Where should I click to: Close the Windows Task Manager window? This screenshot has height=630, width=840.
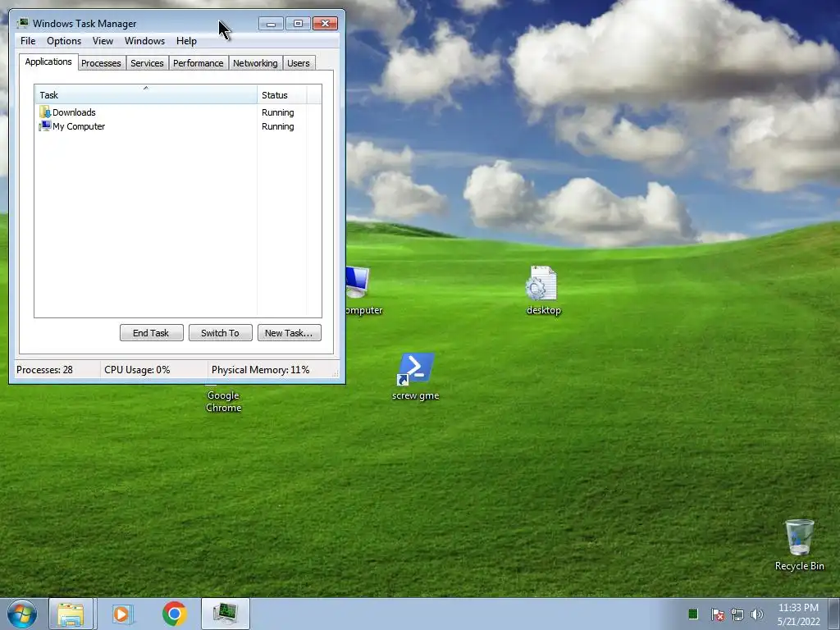pyautogui.click(x=325, y=24)
